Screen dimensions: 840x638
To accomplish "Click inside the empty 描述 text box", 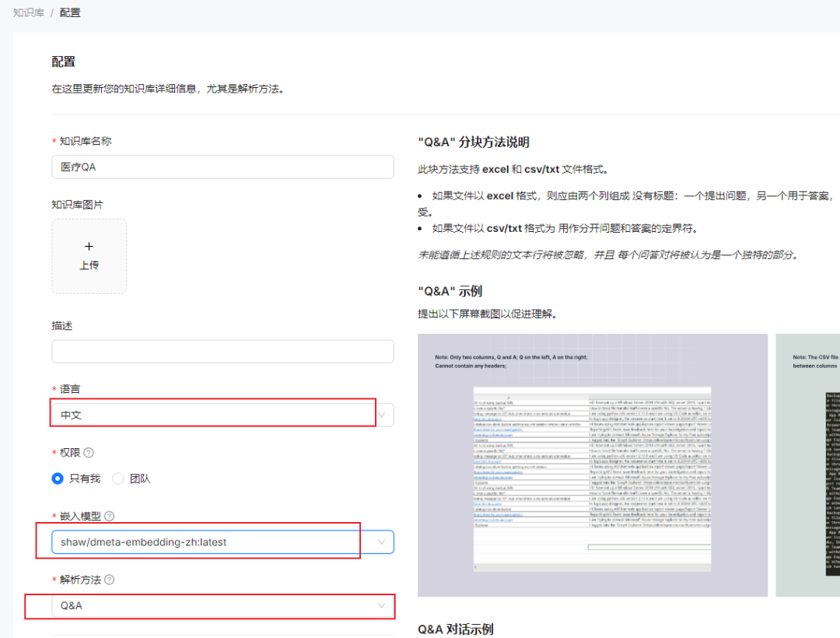I will (222, 351).
